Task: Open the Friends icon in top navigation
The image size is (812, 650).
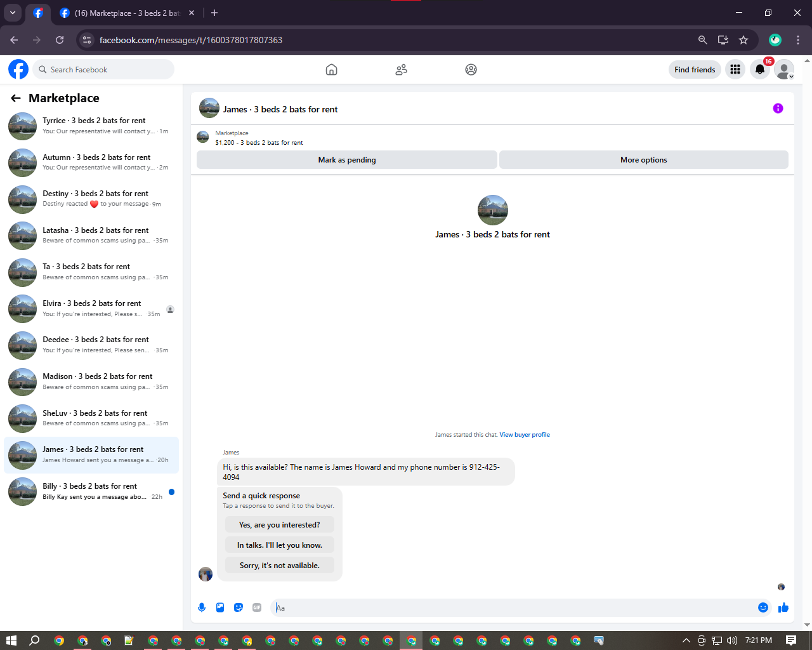Action: pos(401,70)
